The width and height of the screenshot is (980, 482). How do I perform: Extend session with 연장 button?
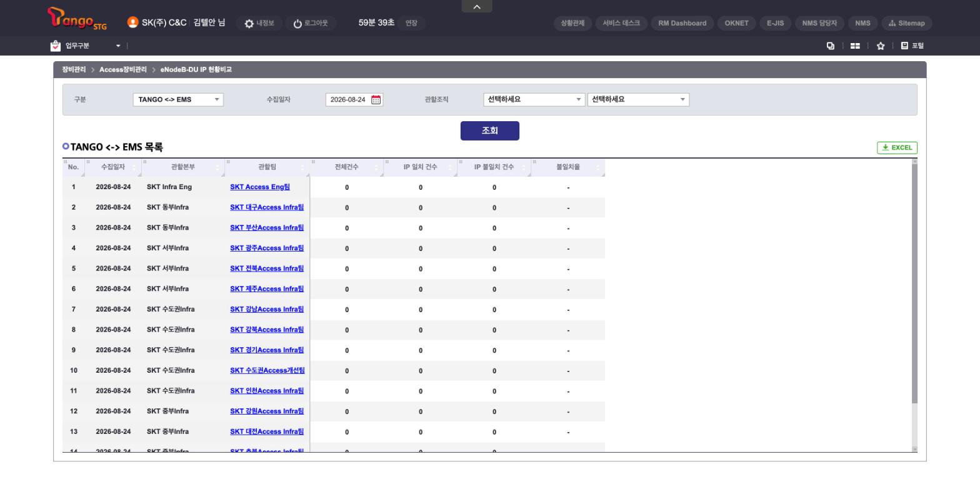[411, 23]
